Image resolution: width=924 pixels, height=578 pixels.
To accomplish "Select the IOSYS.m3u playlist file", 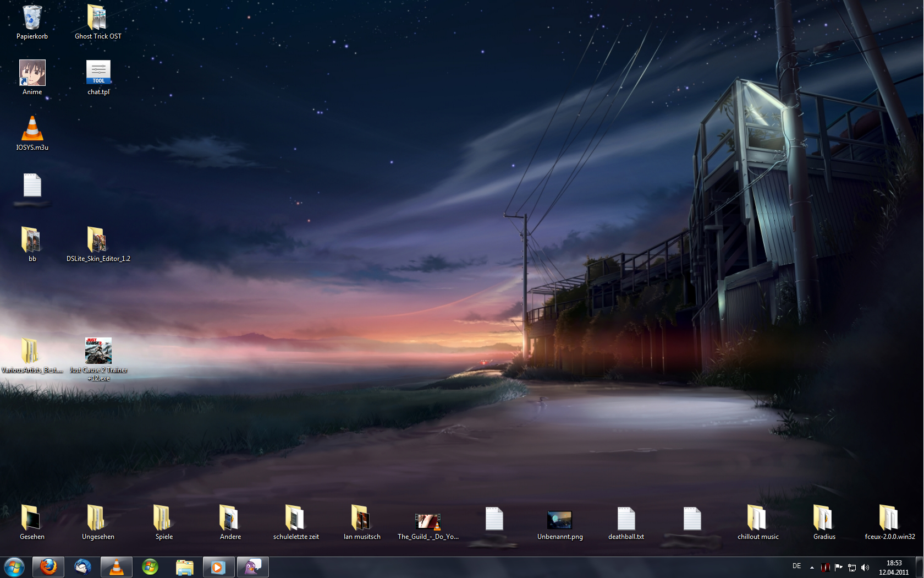I will coord(32,130).
